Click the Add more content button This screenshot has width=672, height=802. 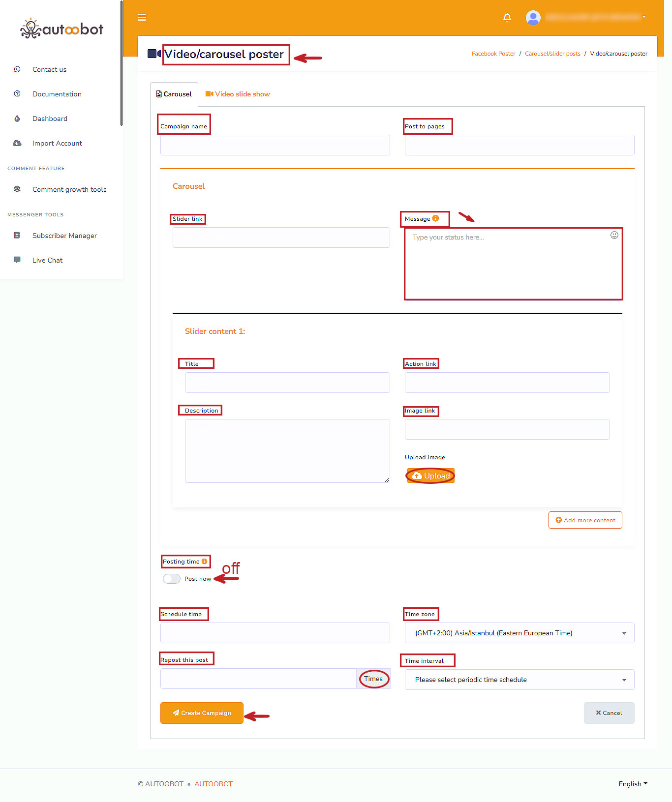pos(585,520)
